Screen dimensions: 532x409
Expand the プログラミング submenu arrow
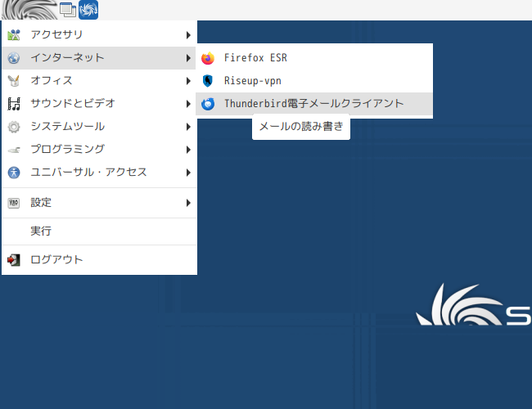tap(188, 150)
